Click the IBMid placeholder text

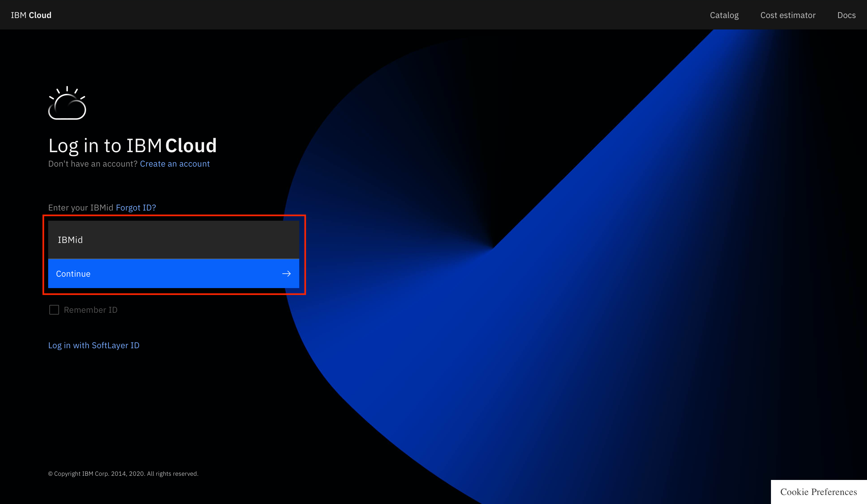70,240
